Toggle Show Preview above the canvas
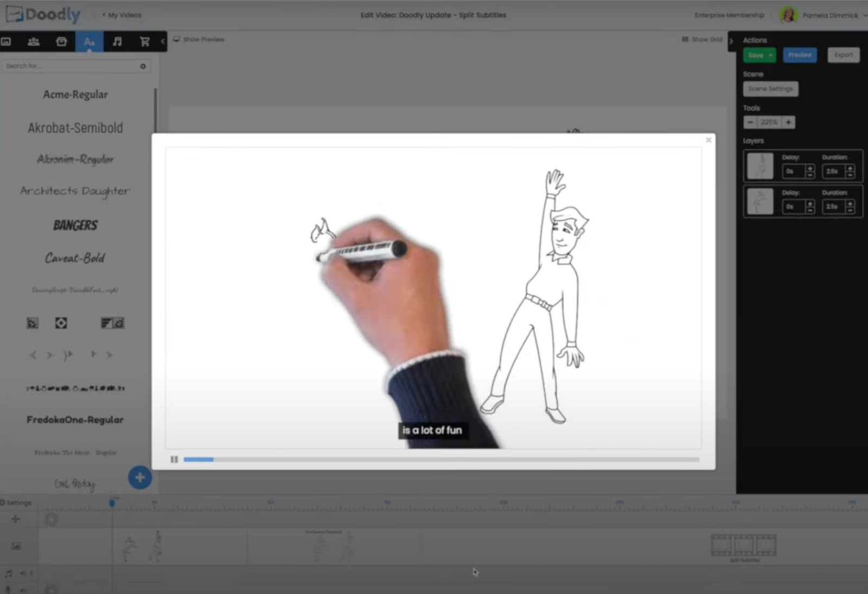868x594 pixels. (x=199, y=40)
